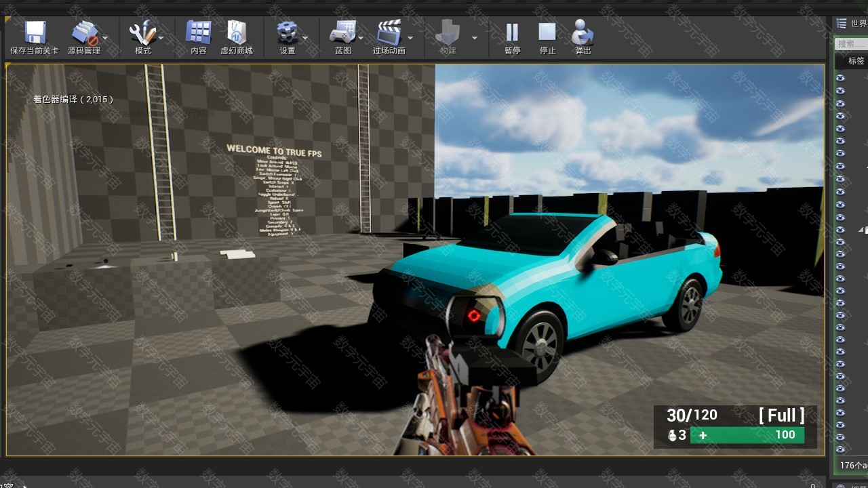Click the 标签 (Label) column header

click(x=856, y=60)
